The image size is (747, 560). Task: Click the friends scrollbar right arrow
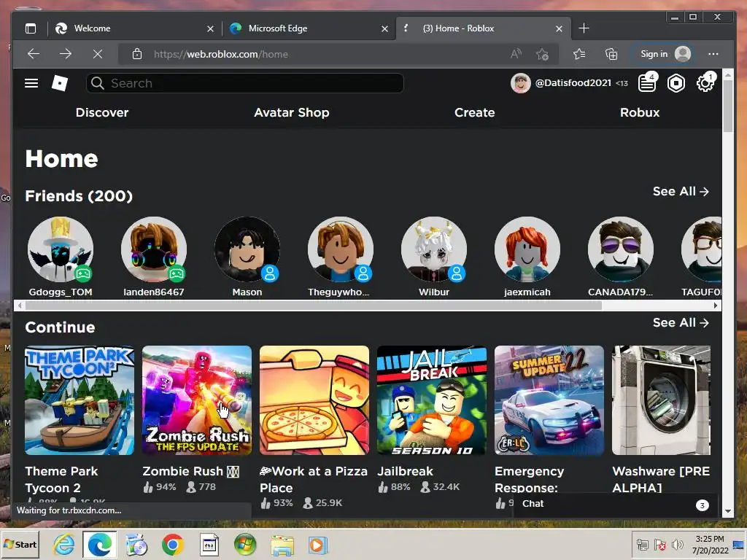point(716,306)
